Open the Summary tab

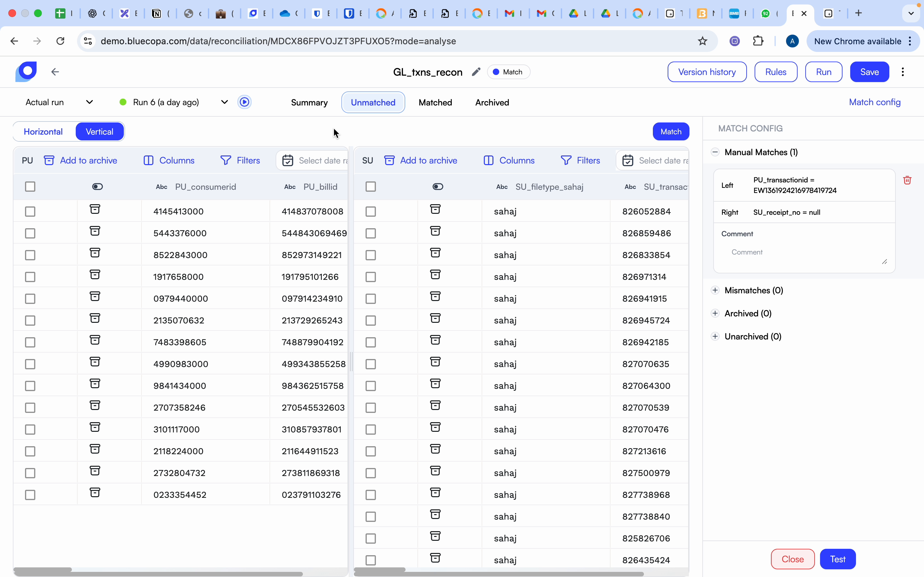[309, 102]
